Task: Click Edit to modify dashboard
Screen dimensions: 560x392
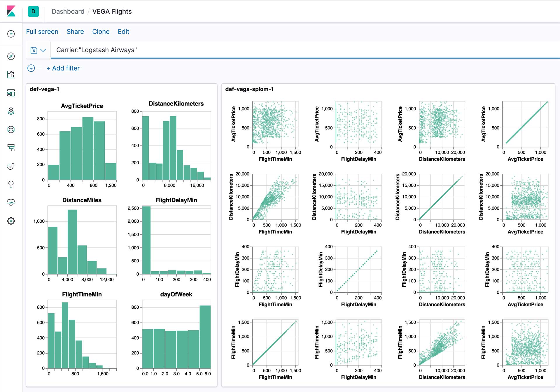Action: pyautogui.click(x=123, y=31)
